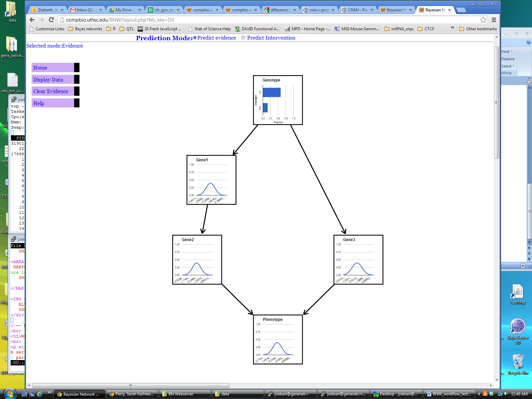
Task: Open the Recycle Bin desktop icon
Action: pyautogui.click(x=518, y=364)
